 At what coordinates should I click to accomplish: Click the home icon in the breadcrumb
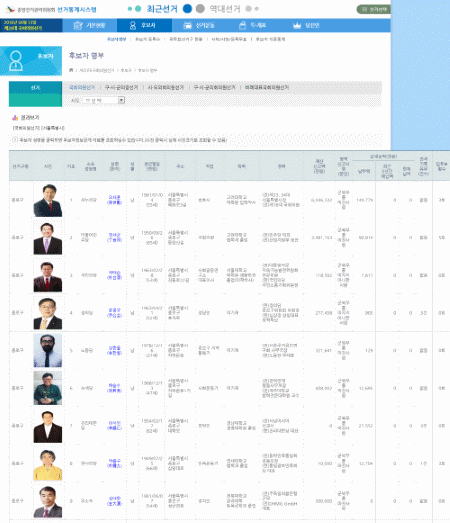71,70
